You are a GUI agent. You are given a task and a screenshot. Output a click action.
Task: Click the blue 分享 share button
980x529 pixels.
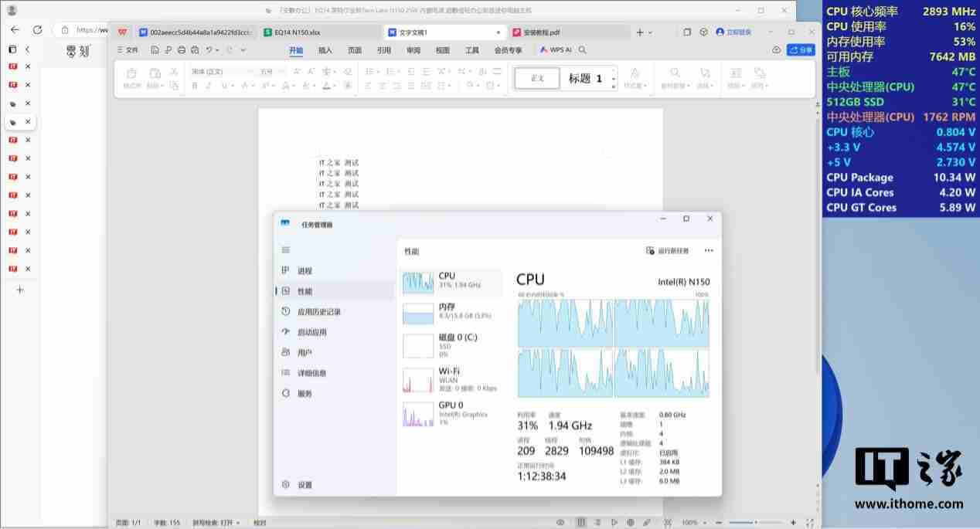click(x=801, y=49)
